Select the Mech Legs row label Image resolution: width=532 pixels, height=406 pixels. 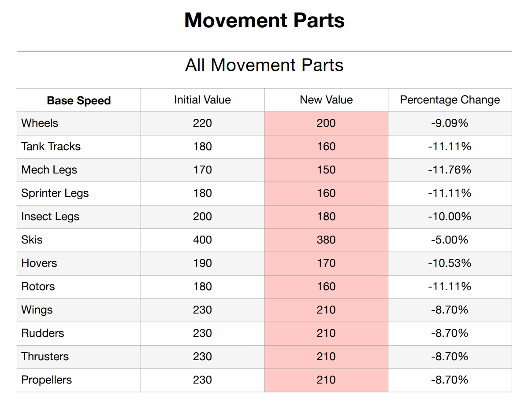(x=49, y=170)
